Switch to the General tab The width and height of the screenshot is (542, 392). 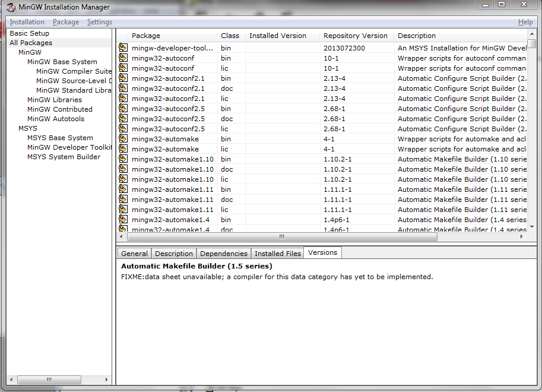134,254
